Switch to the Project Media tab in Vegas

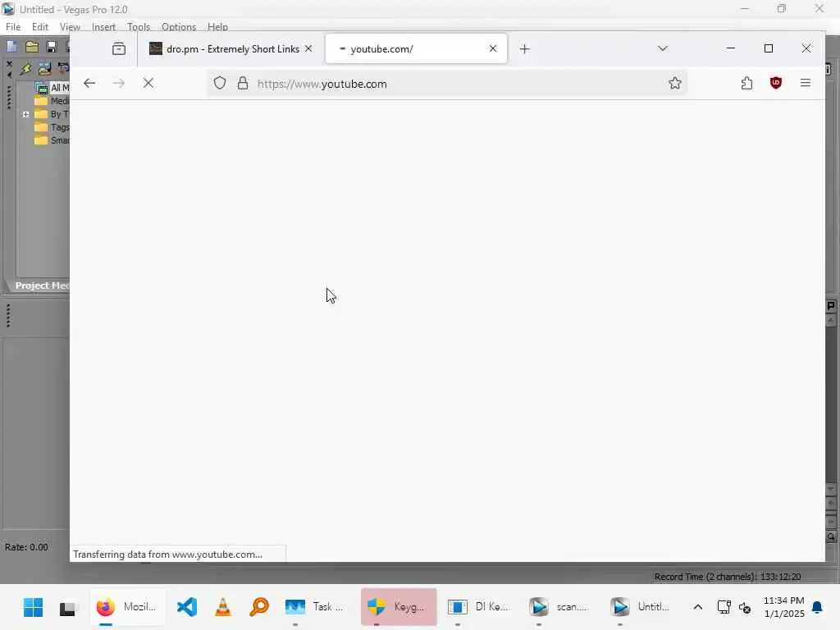(41, 285)
